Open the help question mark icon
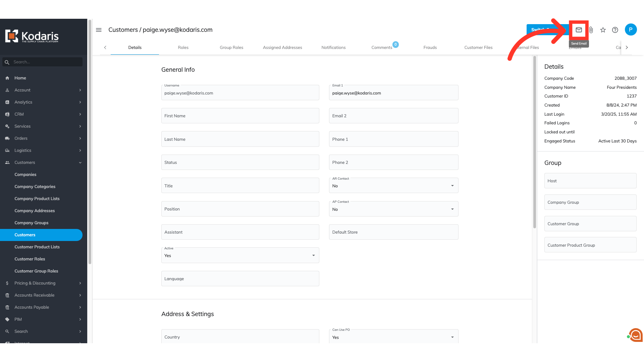 615,30
